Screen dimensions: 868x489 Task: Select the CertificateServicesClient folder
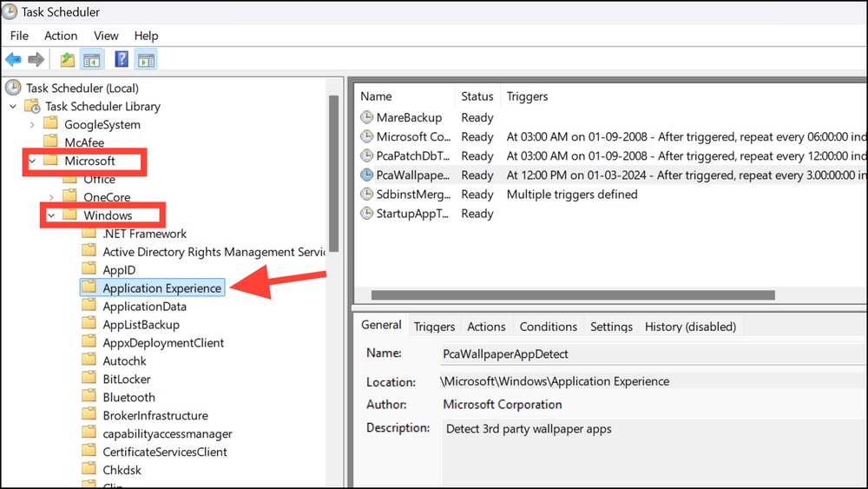click(x=165, y=452)
